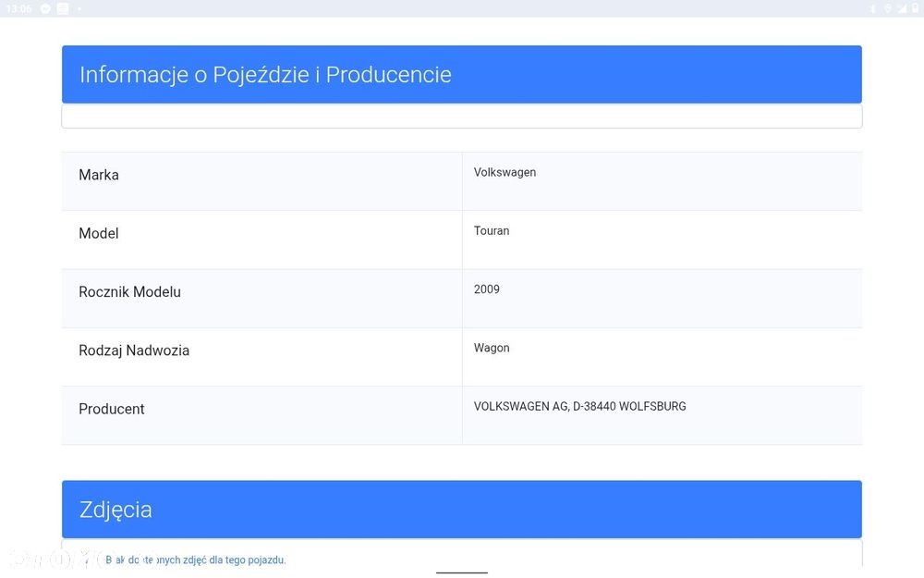This screenshot has width=924, height=578.
Task: Select 'VOLKSWAGEN AG, D-38440 WOLFSBURG' value
Action: tap(580, 406)
